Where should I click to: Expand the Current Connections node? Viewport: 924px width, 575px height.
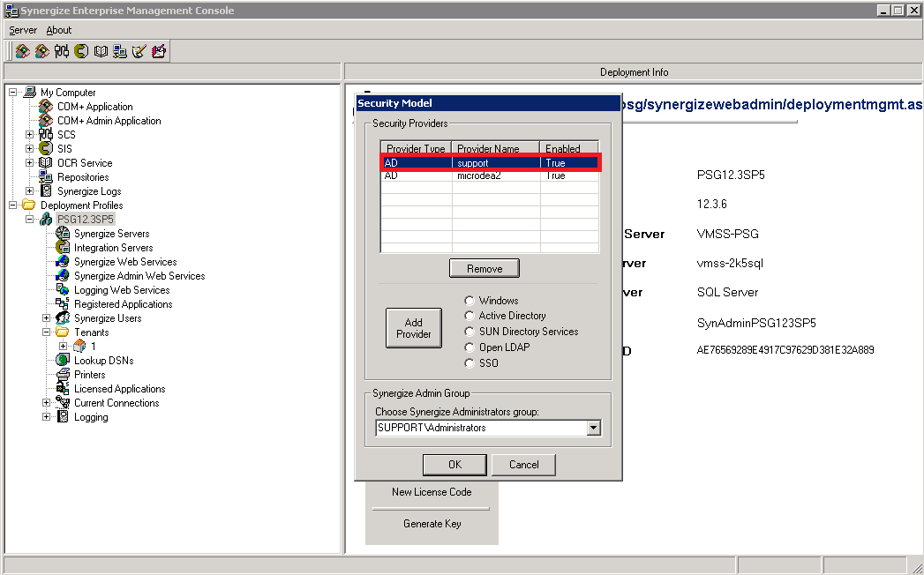pos(47,403)
